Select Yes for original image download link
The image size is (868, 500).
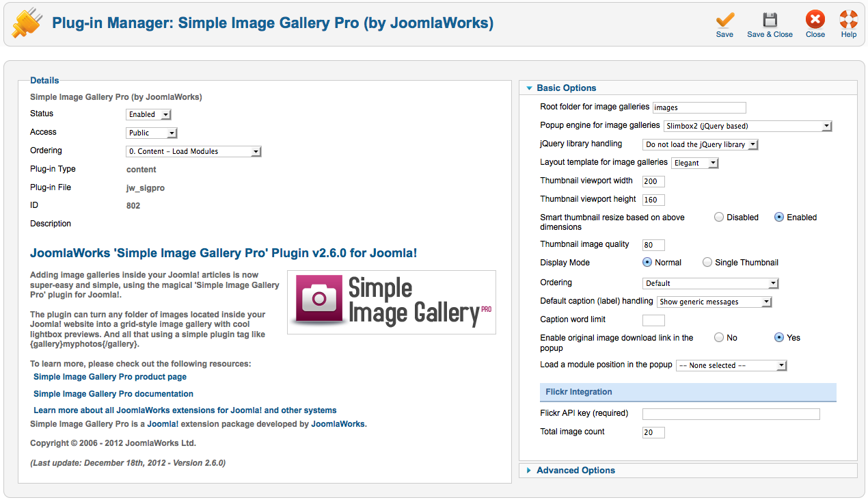click(x=779, y=338)
